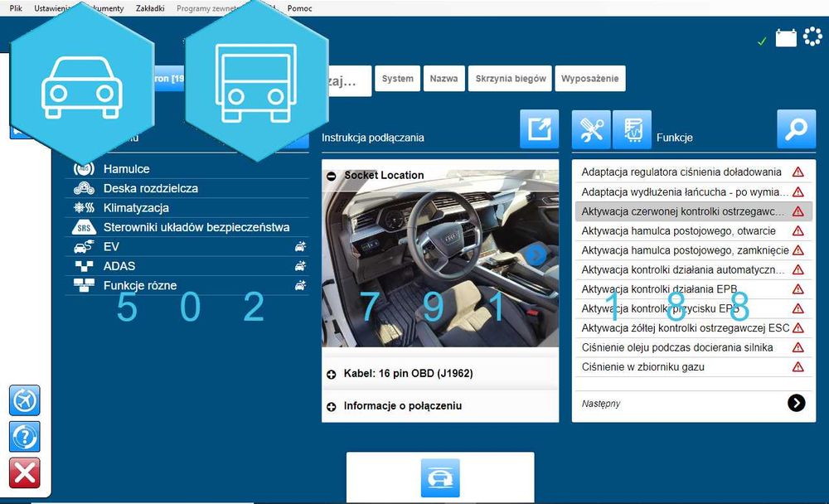Open the Zakładki menu
829x504 pixels.
pos(150,8)
